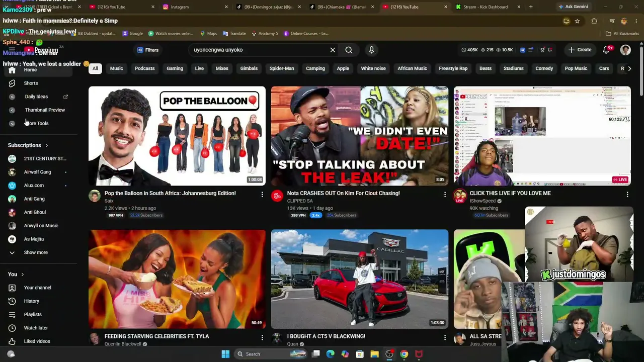
Task: Select the Podcasts filter chip
Action: 145,68
